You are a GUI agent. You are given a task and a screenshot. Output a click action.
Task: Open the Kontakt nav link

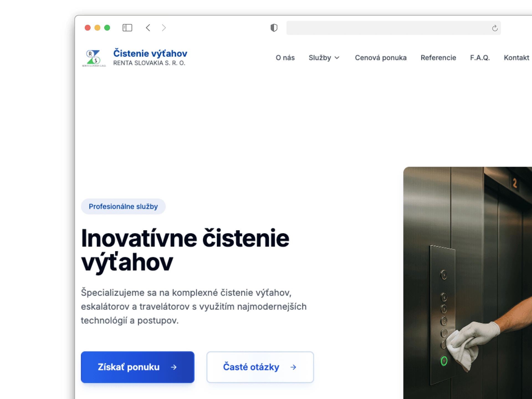click(516, 58)
